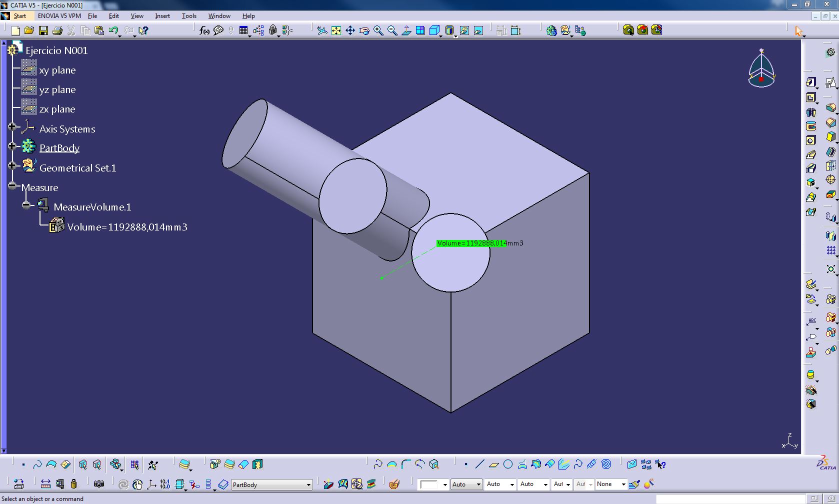Click the isometric view cube icon
The width and height of the screenshot is (839, 504).
[434, 31]
